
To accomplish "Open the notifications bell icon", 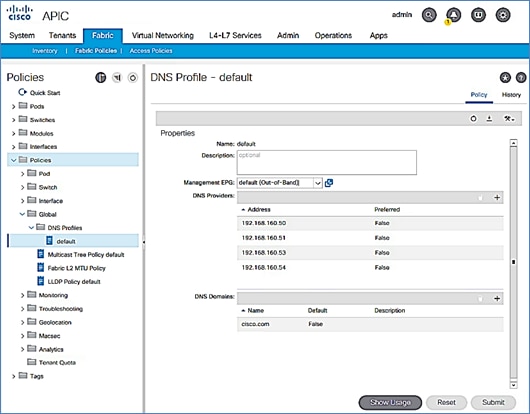I will pyautogui.click(x=454, y=15).
